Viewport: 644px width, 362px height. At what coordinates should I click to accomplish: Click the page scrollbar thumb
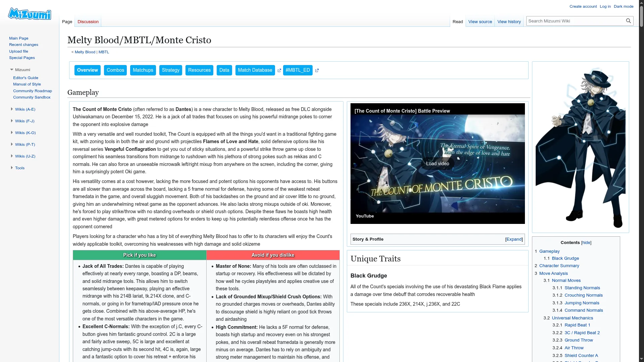click(x=641, y=17)
